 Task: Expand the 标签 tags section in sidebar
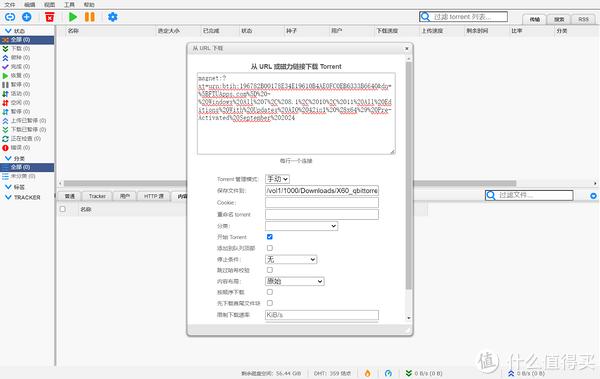(x=8, y=187)
